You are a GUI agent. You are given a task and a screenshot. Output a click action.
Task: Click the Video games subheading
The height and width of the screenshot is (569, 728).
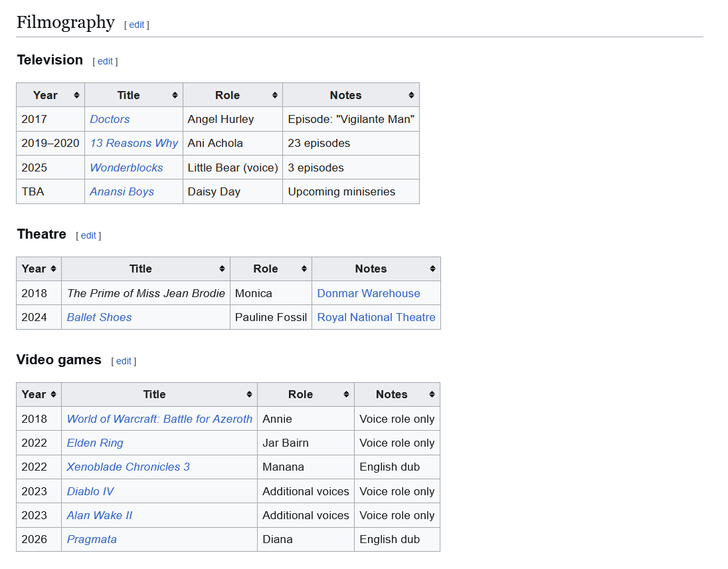[x=58, y=360]
